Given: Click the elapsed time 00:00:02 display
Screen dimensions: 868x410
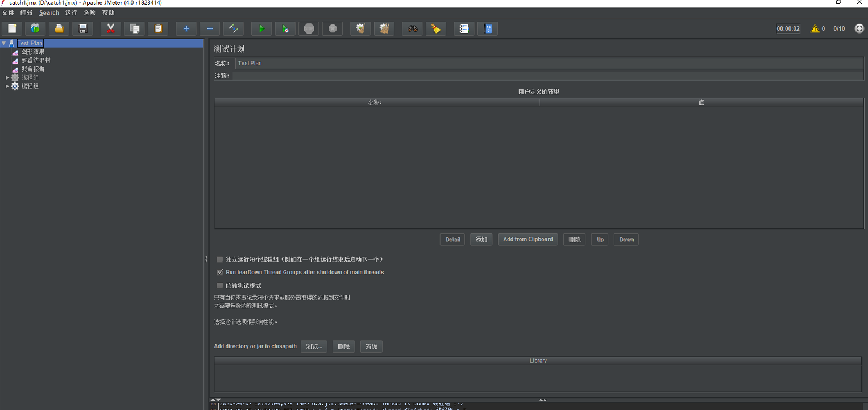Looking at the screenshot, I should (x=788, y=28).
